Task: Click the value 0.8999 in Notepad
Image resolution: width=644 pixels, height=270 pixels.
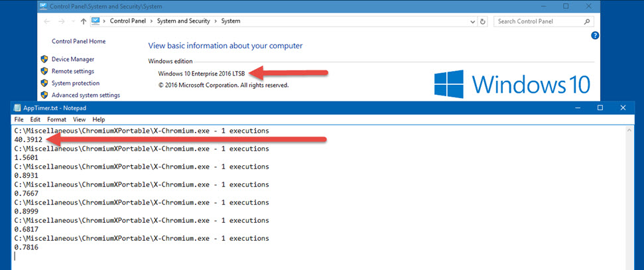Action: [27, 211]
